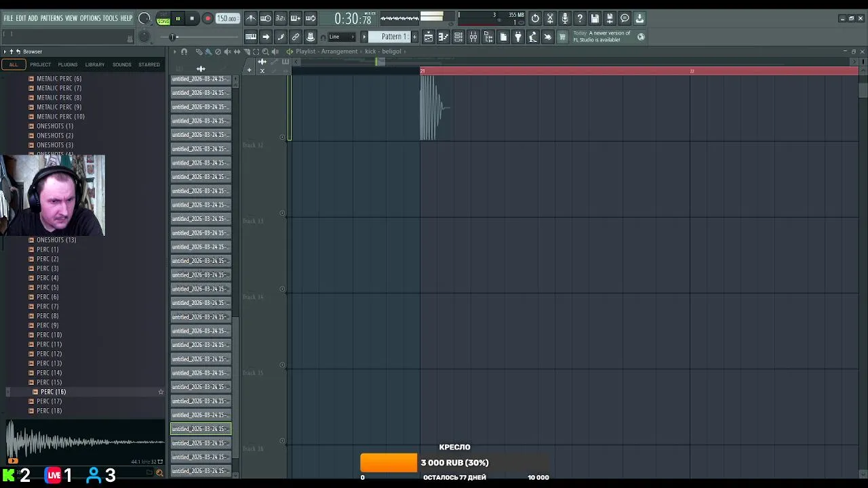Toggle typing keyboard to piano
Image resolution: width=868 pixels, height=488 pixels.
point(251,37)
